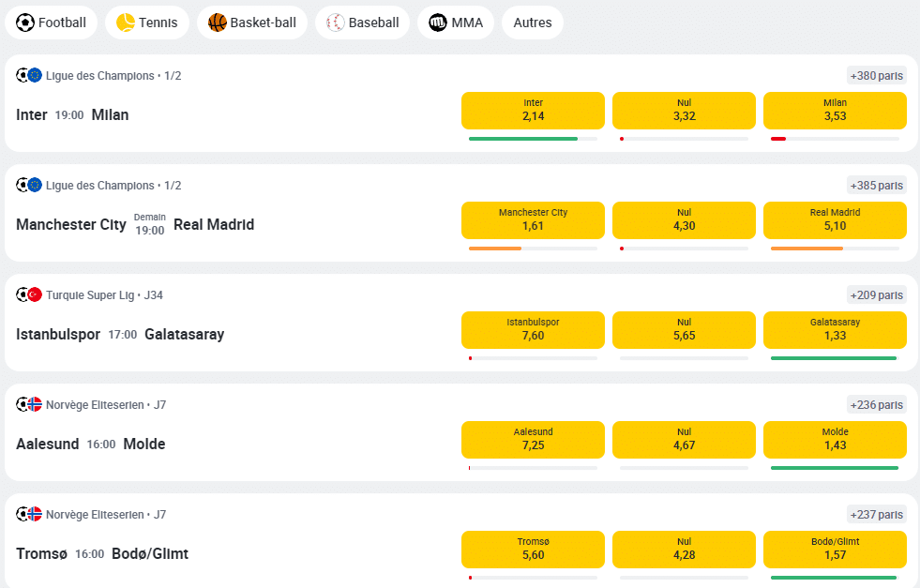Click the red distribution bar under Milan
The width and height of the screenshot is (920, 588).
778,139
